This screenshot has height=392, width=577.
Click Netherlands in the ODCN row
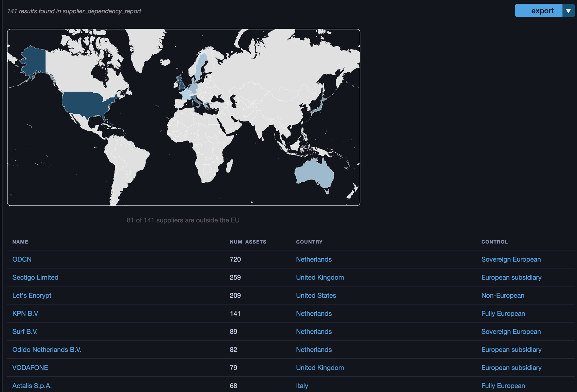(314, 259)
